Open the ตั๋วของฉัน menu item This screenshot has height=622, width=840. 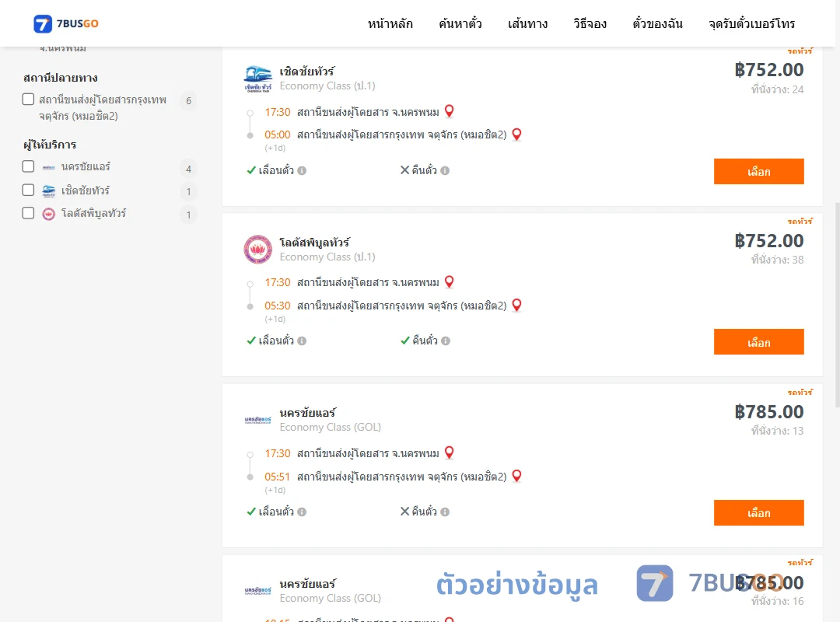click(x=657, y=23)
